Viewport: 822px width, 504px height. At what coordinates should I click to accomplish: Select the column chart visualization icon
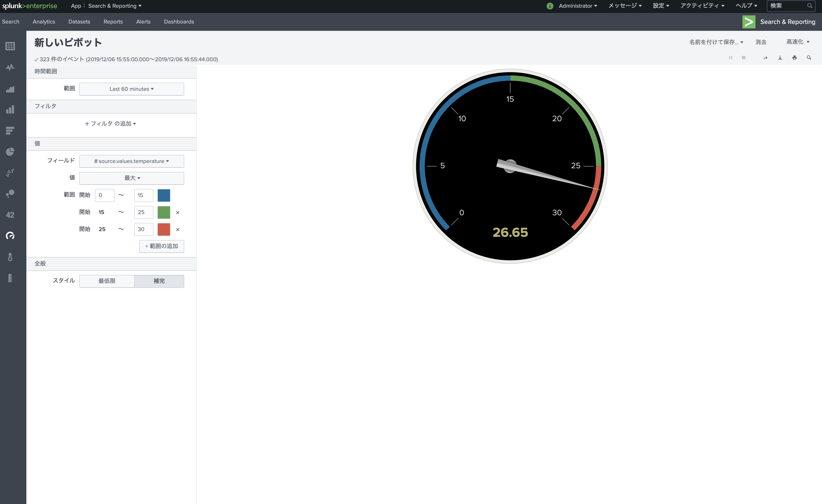pos(10,109)
